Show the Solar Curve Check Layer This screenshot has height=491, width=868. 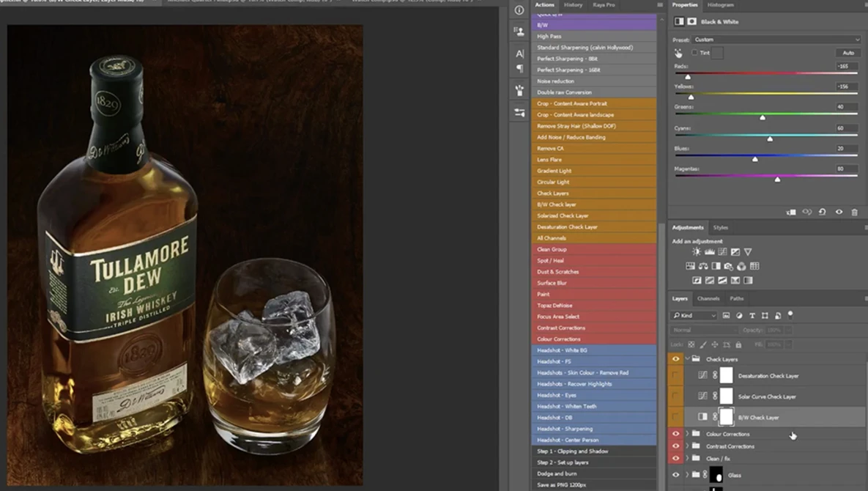[675, 396]
